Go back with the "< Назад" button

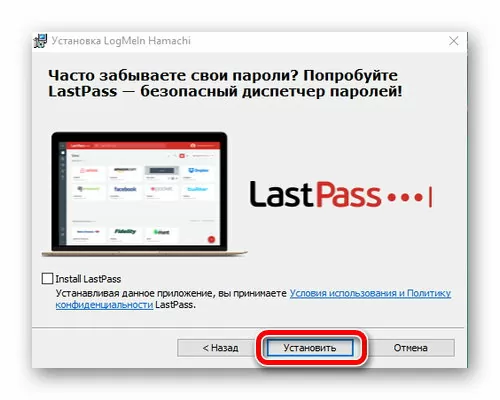pos(220,348)
